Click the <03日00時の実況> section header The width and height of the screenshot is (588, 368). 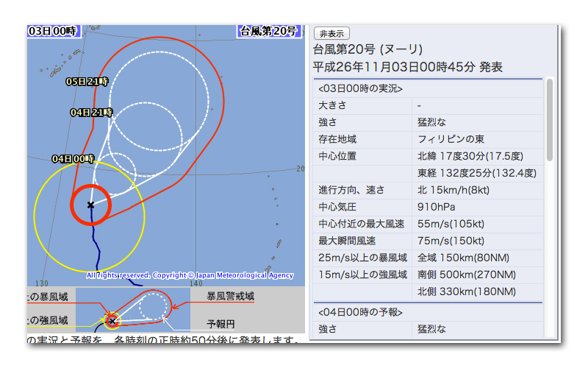point(360,88)
